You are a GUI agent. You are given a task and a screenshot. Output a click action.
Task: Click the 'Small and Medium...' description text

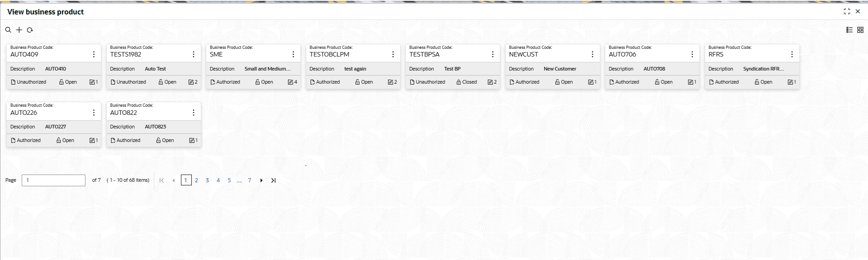point(268,69)
